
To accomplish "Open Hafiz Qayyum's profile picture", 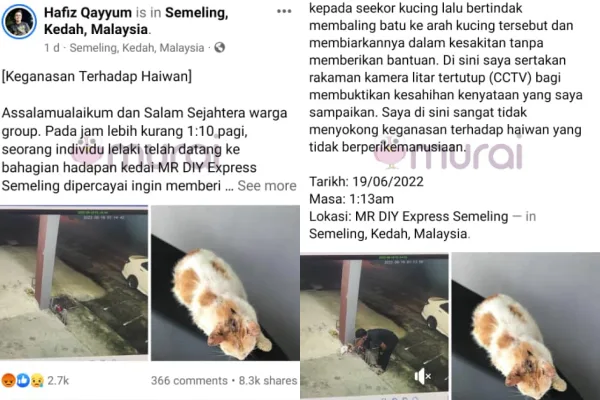I will tap(19, 21).
